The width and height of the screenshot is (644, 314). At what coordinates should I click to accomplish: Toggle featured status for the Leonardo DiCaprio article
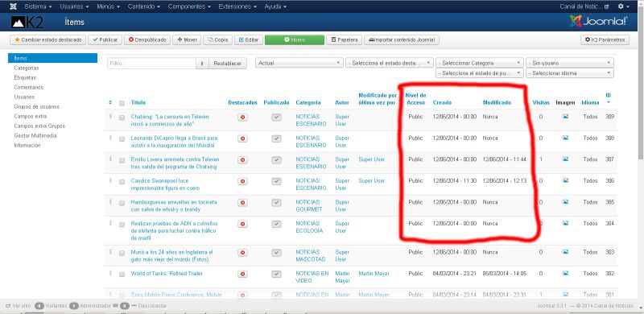pyautogui.click(x=242, y=139)
